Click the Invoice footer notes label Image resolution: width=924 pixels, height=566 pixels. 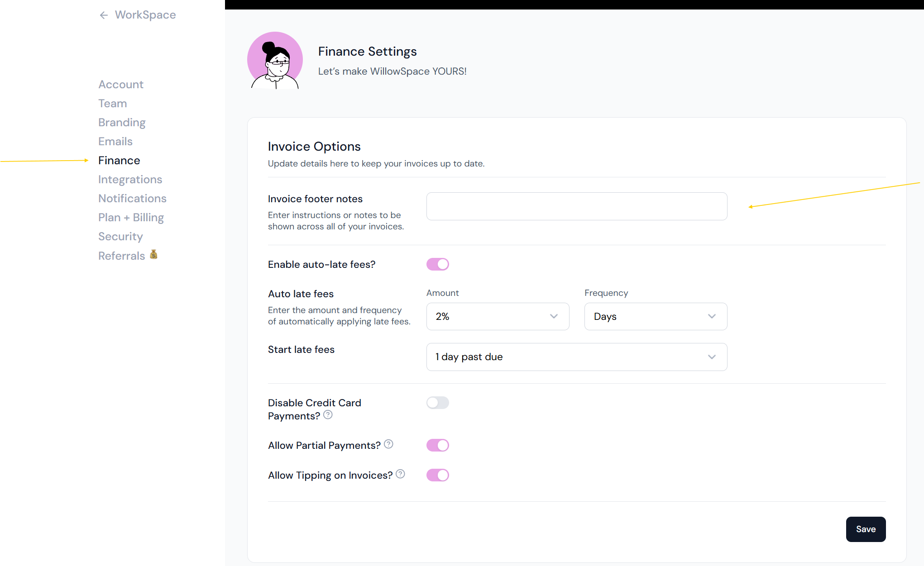click(315, 199)
